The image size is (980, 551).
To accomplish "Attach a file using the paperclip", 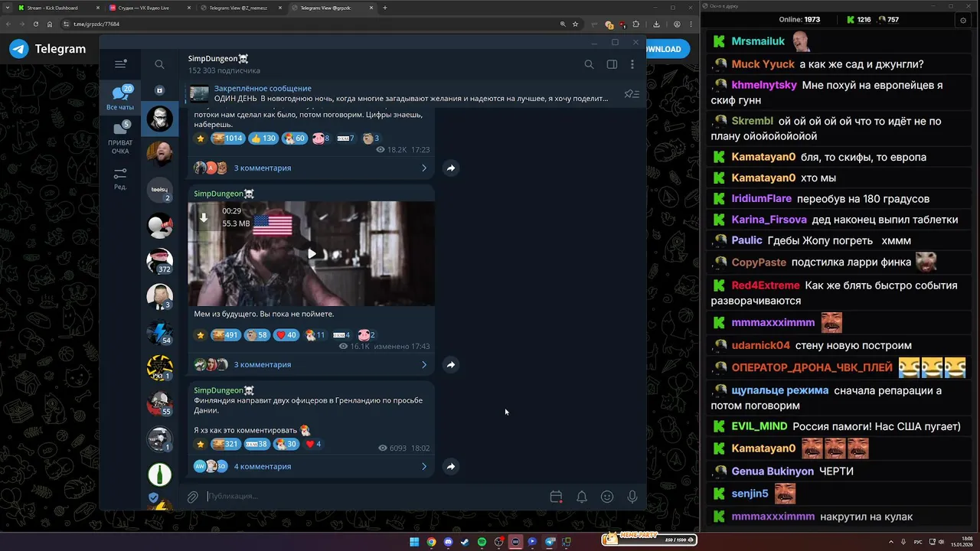I will coord(193,497).
